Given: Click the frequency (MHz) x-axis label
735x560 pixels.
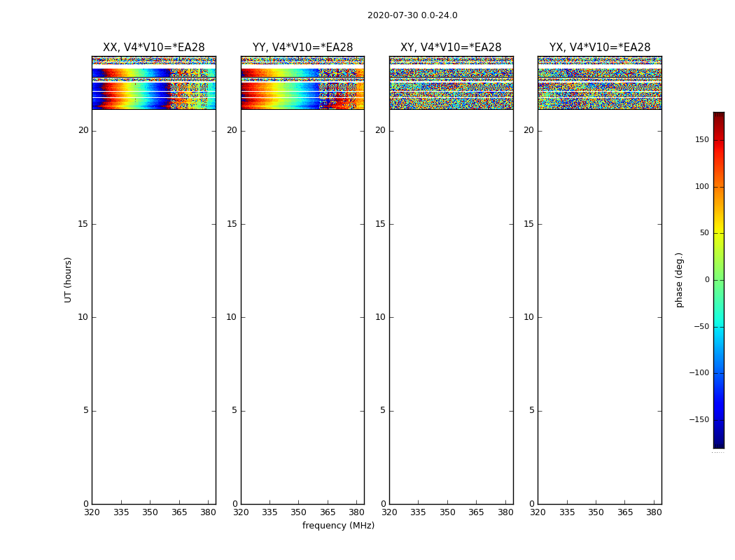Looking at the screenshot, I should tap(338, 526).
